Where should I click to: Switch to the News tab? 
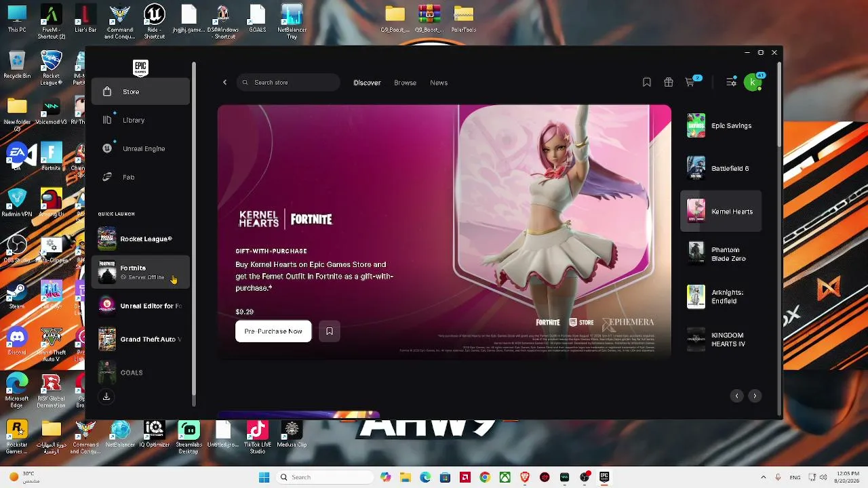coord(439,83)
